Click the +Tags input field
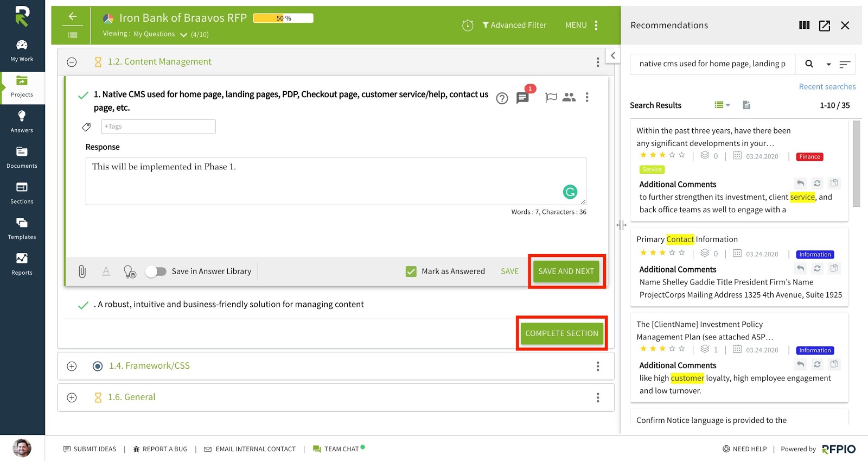 click(158, 127)
